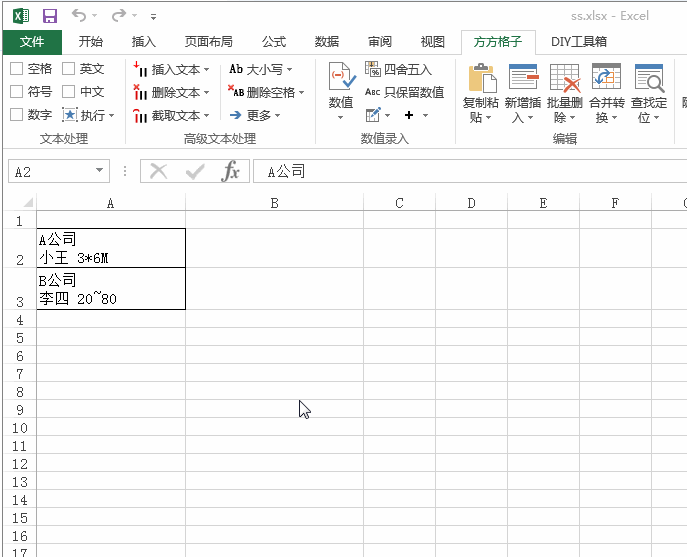This screenshot has height=557, width=687.
Task: Enable the 英文 checkbox
Action: [x=68, y=69]
